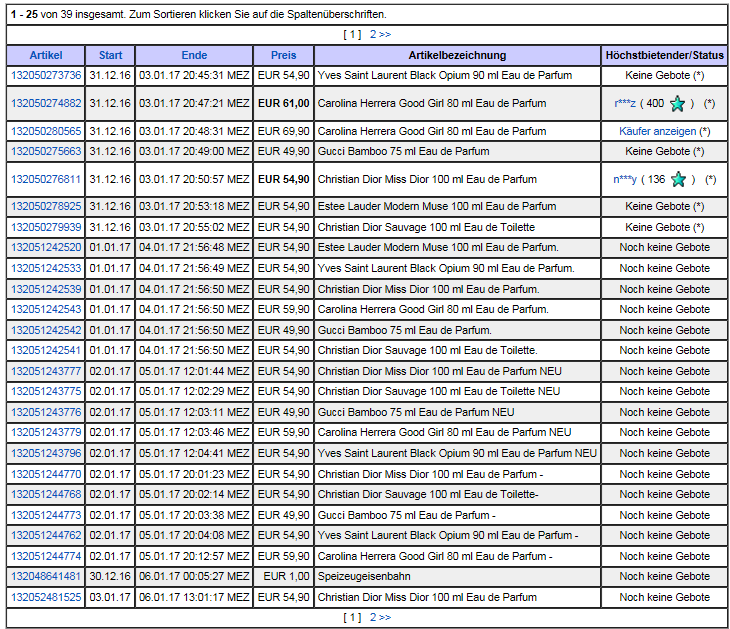Click the price EUR 1,00

(x=286, y=576)
